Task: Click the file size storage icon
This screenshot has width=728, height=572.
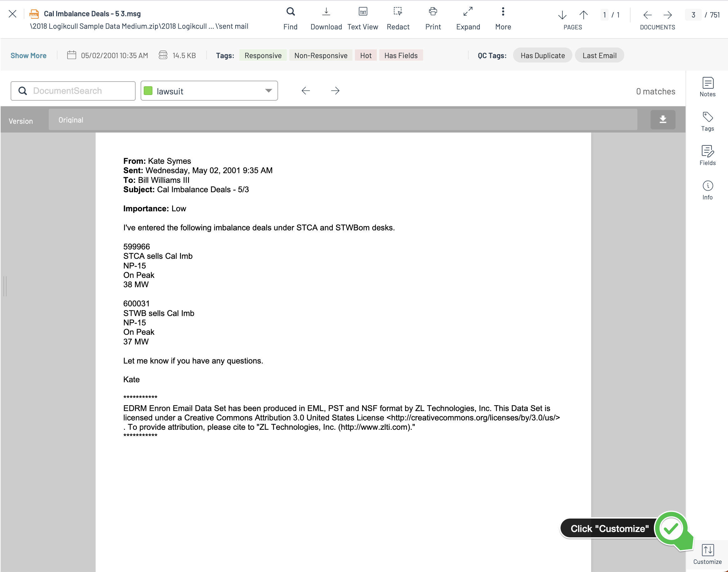Action: click(163, 55)
